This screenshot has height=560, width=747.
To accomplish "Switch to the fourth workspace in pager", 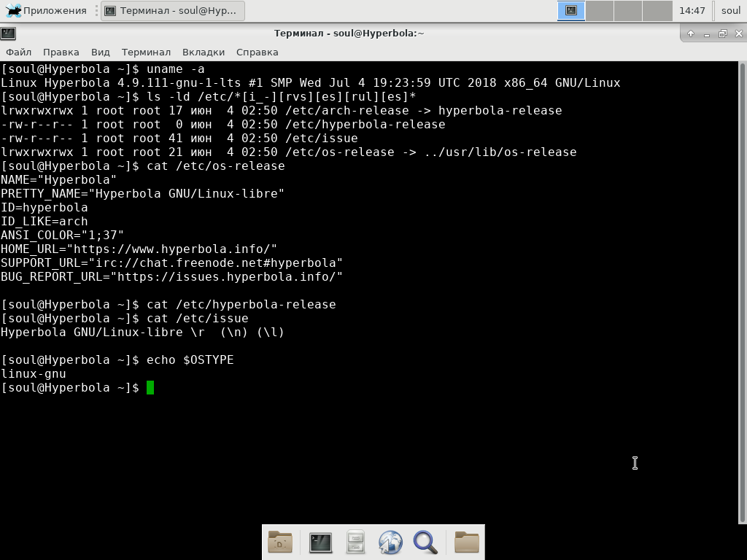I will (x=657, y=10).
